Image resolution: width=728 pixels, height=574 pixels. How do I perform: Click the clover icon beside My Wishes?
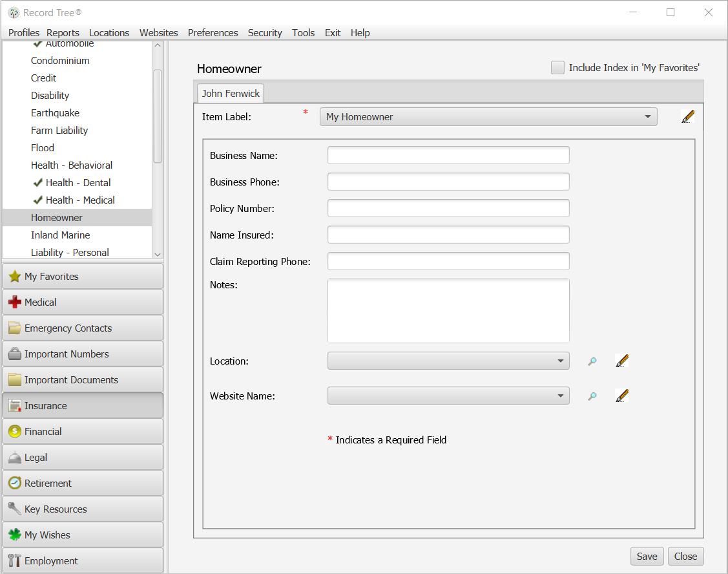pos(14,535)
